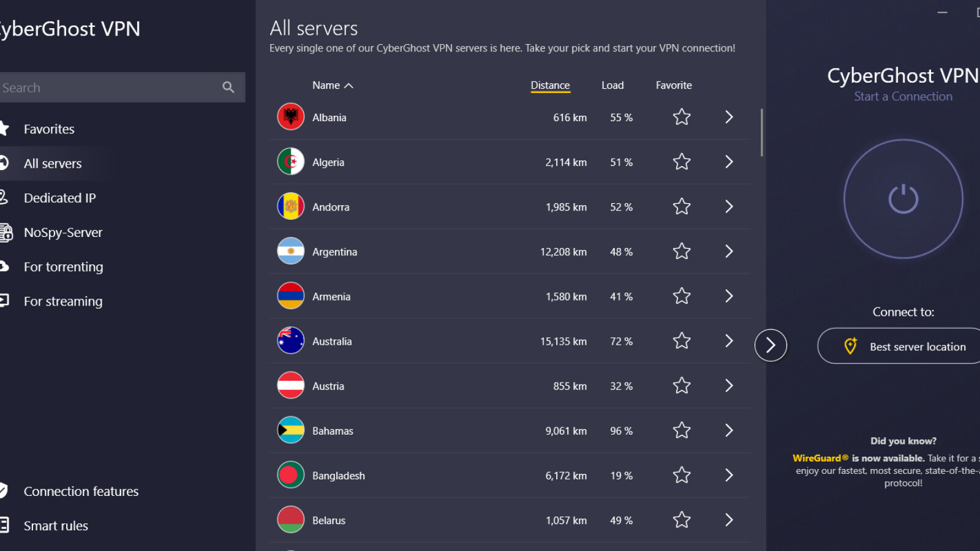Open the NoSpy-Server menu item
Image resolution: width=980 pixels, height=551 pixels.
point(62,233)
